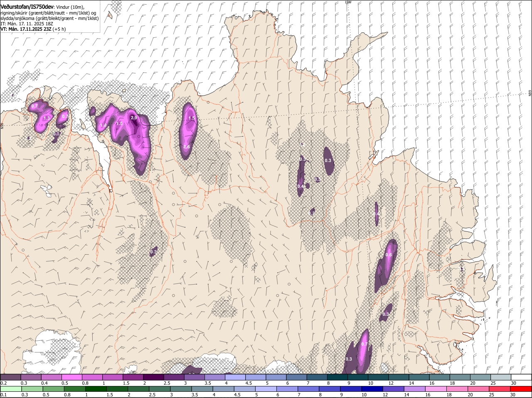Click the 12–14 teal-gray swatch in the top legend row
This screenshot has height=398, width=532.
[x=399, y=377]
